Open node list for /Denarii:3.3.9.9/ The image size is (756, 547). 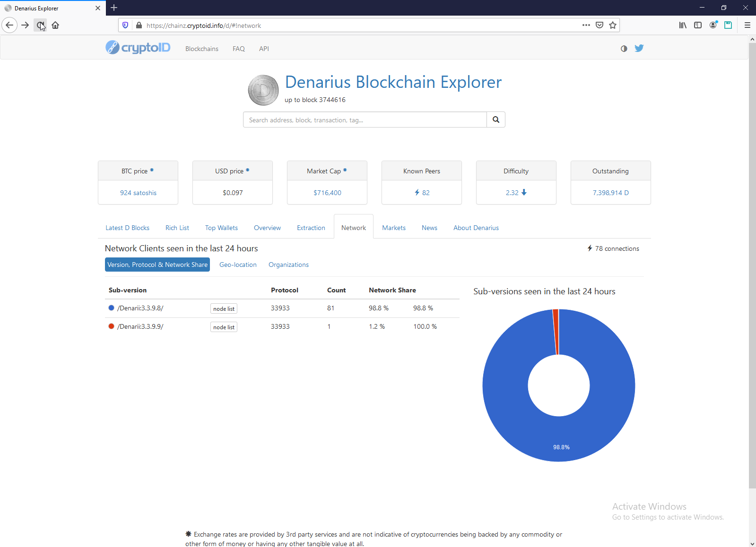tap(224, 327)
